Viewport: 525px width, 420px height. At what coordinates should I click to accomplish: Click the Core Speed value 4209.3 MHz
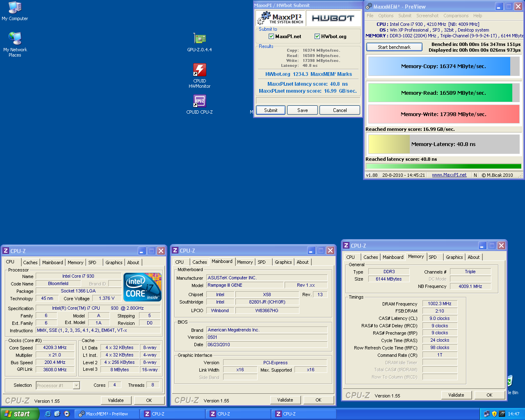click(x=55, y=347)
